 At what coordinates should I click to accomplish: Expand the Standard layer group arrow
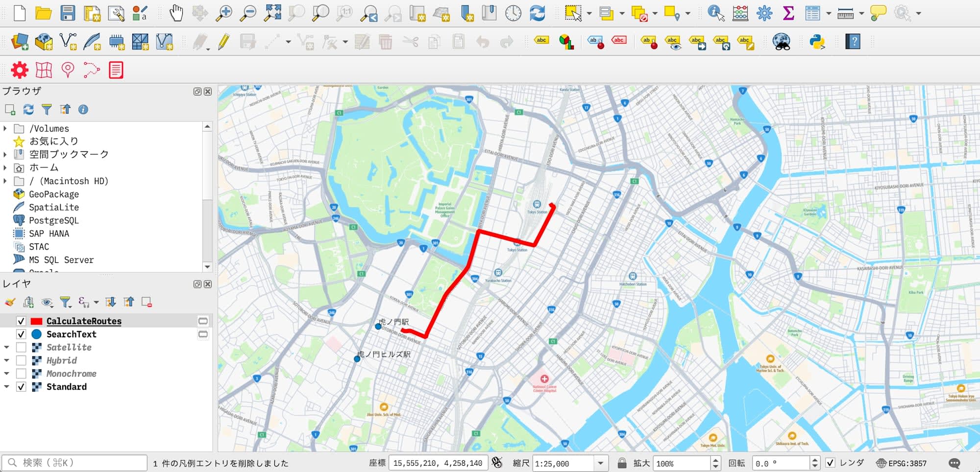(x=6, y=387)
